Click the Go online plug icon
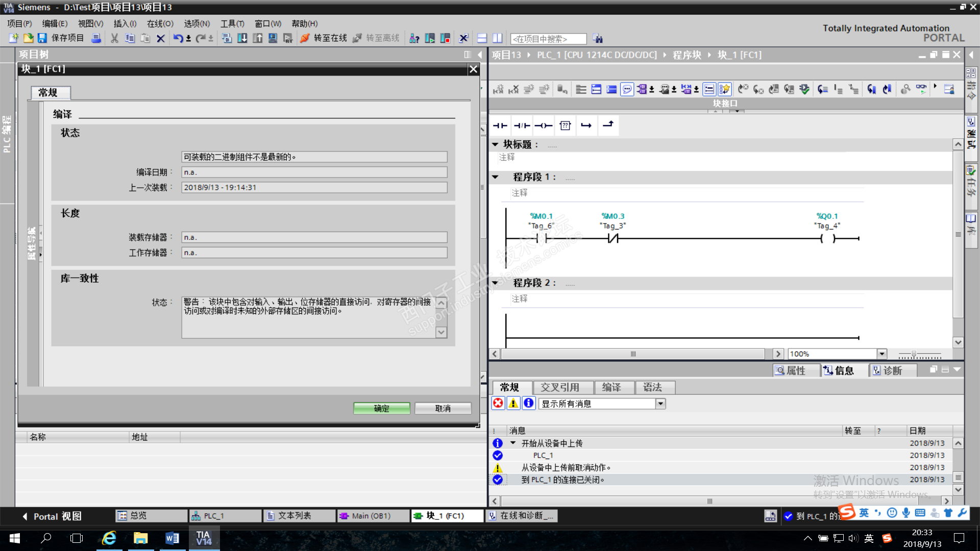This screenshot has width=980, height=551. [x=305, y=38]
